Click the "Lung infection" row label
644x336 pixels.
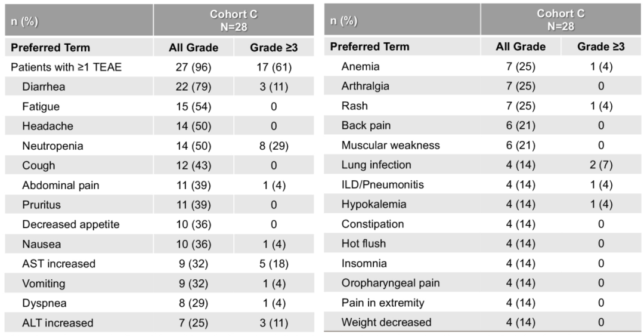(x=376, y=165)
